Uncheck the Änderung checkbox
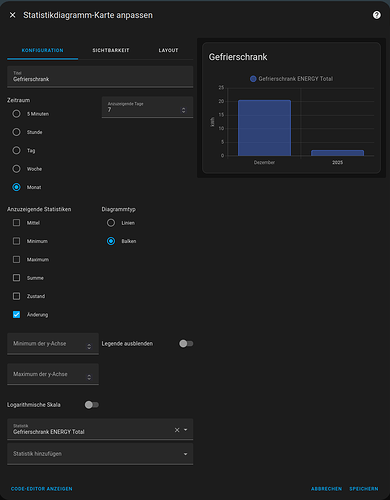390x500 pixels. coord(16,314)
